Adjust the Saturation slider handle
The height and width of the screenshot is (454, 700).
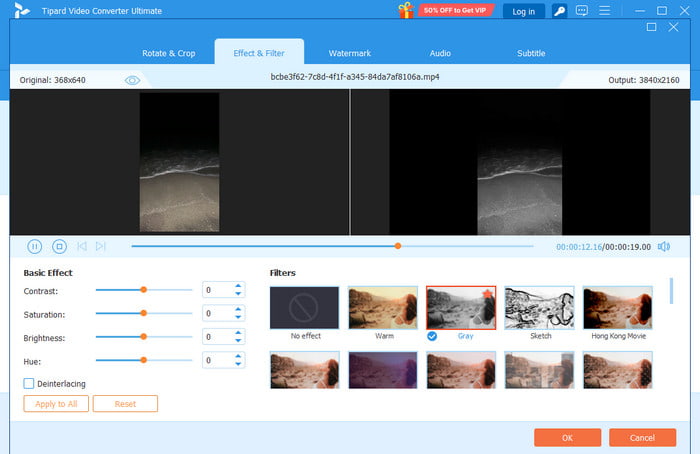[143, 313]
